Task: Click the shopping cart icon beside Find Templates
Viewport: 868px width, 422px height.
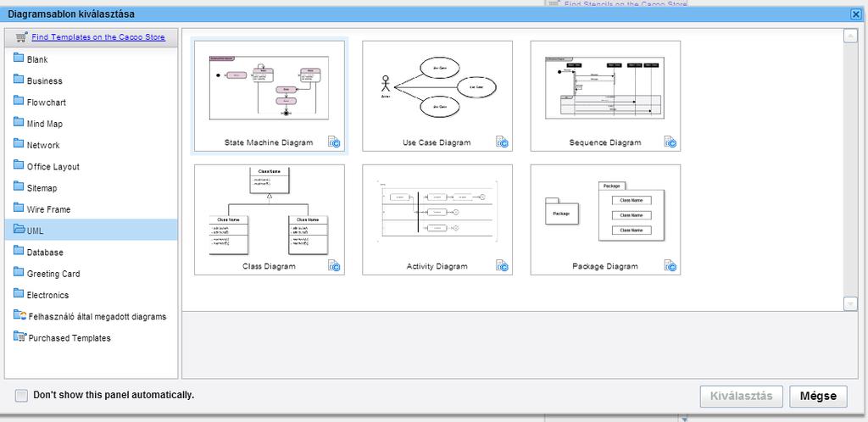Action: coord(21,37)
